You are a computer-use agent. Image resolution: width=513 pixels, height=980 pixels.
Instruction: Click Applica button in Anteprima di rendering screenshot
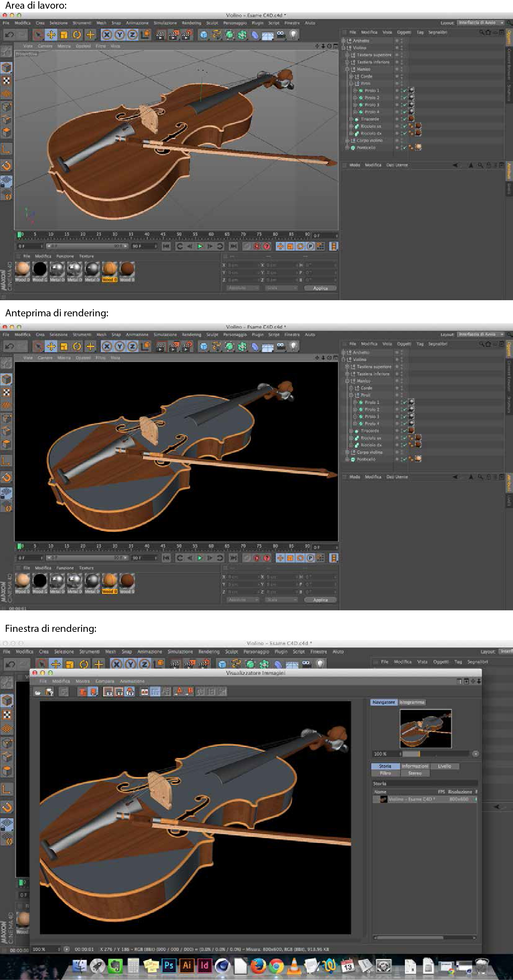click(320, 600)
